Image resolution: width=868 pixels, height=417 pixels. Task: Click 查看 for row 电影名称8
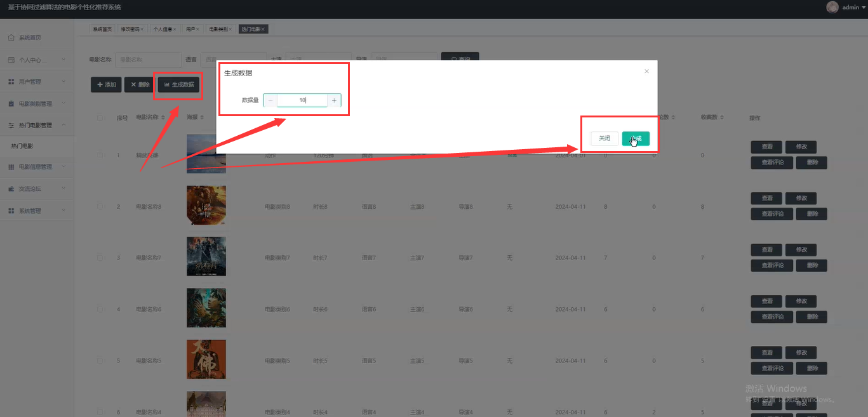[x=767, y=198]
